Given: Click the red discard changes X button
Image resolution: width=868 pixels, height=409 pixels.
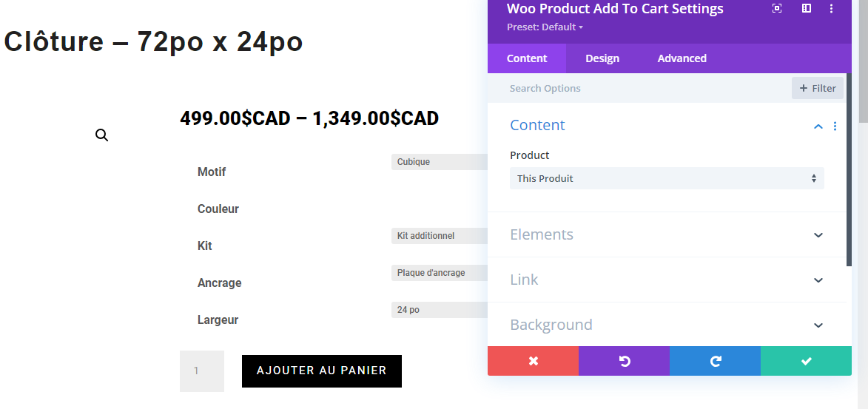Looking at the screenshot, I should click(x=533, y=361).
